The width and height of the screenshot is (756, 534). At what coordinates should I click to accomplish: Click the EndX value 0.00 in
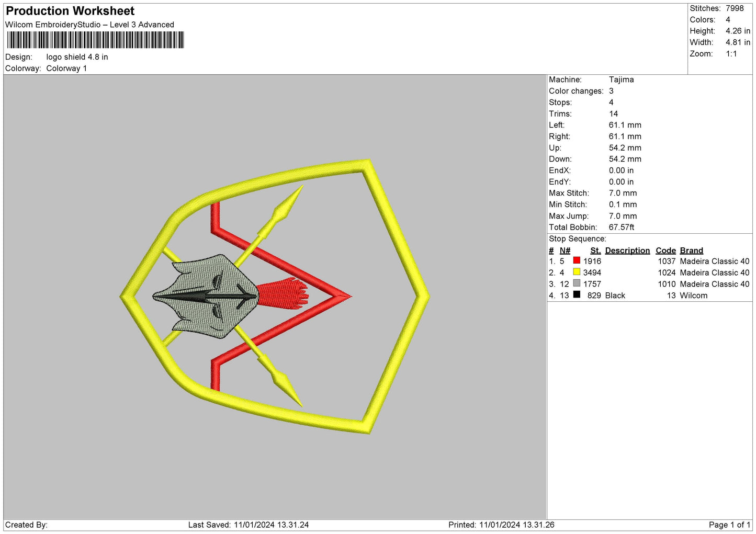[621, 171]
